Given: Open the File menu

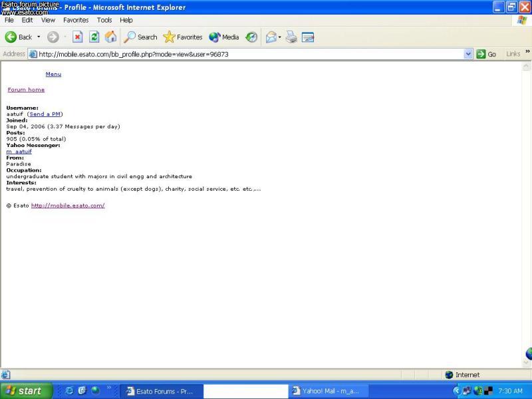Looking at the screenshot, I should (9, 20).
